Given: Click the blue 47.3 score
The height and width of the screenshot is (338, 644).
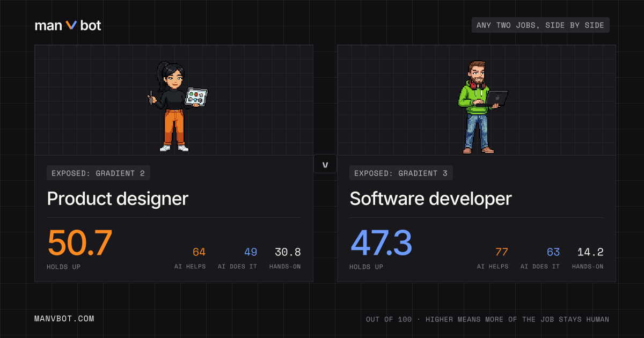Looking at the screenshot, I should (x=381, y=243).
